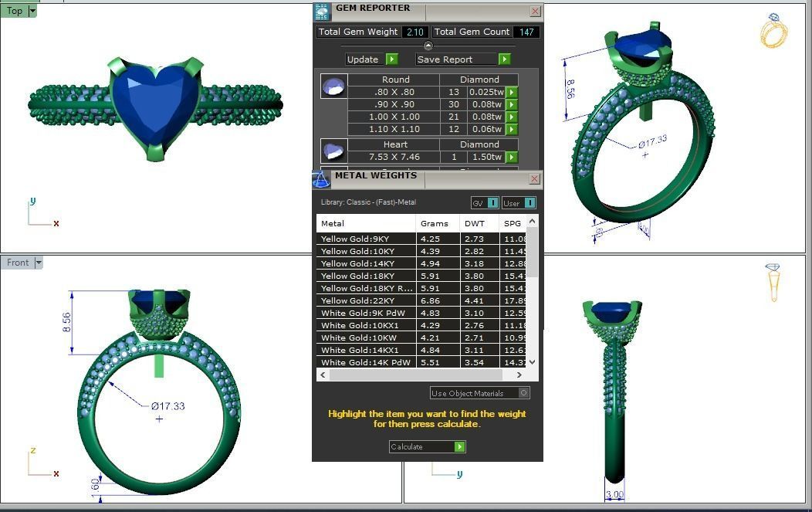Select the Yellow Gold:14KY row
Screen dimensions: 812x512
pos(421,264)
